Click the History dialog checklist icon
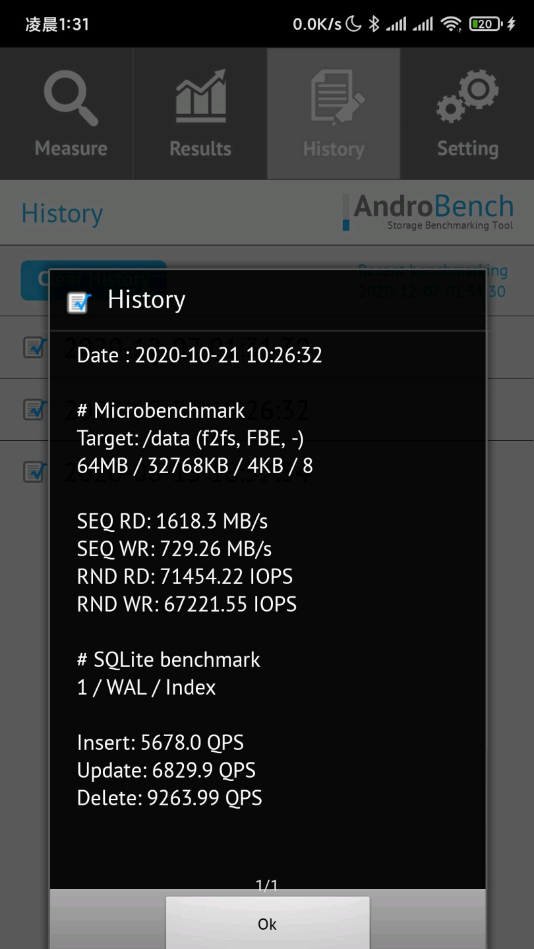Image resolution: width=534 pixels, height=949 pixels. pyautogui.click(x=79, y=301)
